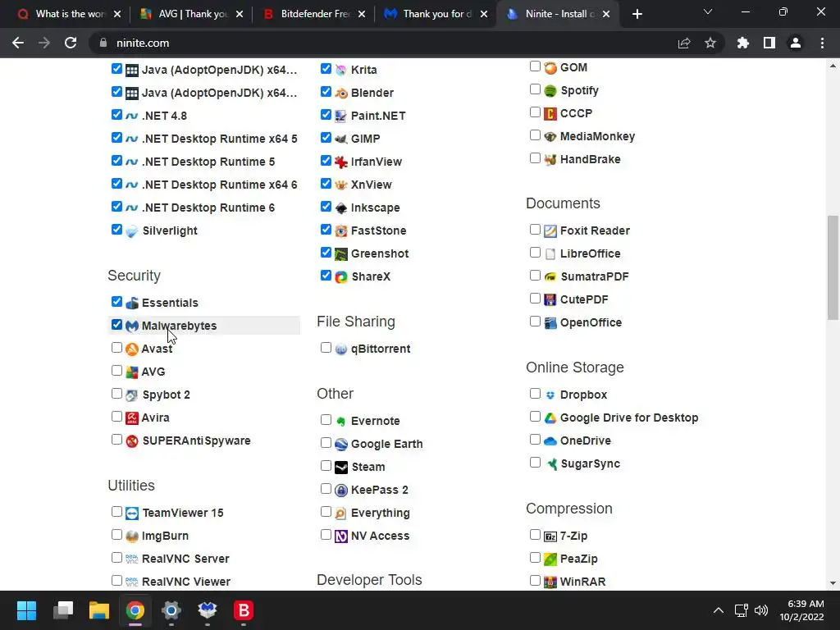Click the Google Earth icon

point(341,444)
